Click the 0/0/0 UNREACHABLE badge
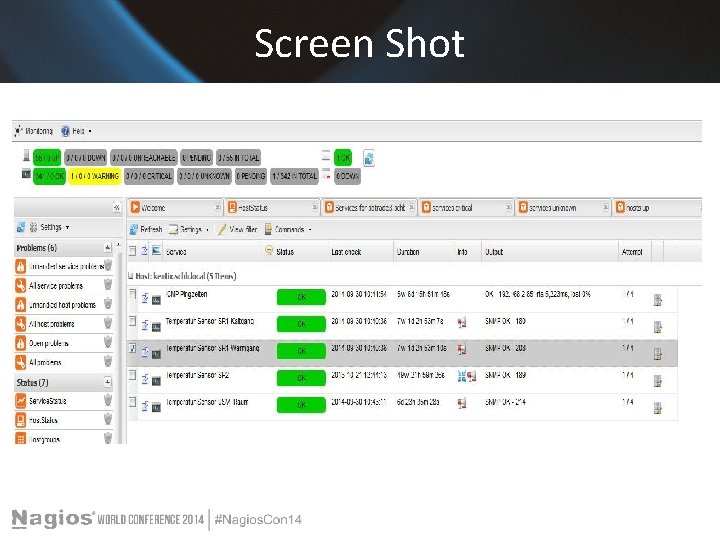 144,158
